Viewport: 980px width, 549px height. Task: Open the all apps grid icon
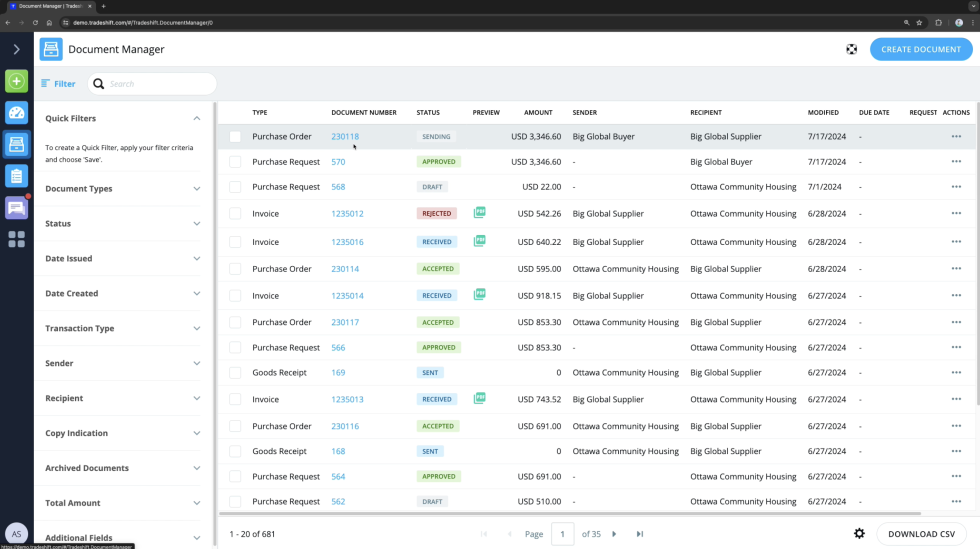pos(16,240)
